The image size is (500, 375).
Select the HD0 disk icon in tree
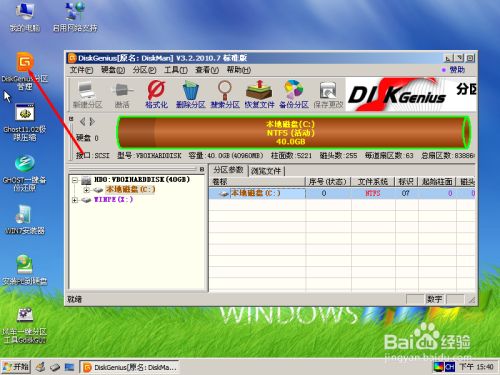pyautogui.click(x=86, y=180)
